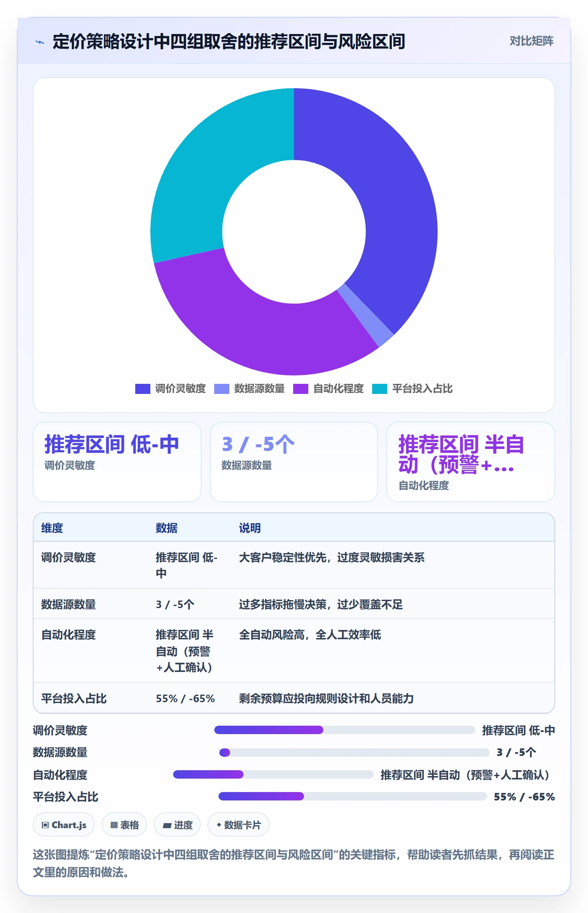This screenshot has width=588, height=913.
Task: Click the Chart.js chip's square icon
Action: tap(45, 825)
